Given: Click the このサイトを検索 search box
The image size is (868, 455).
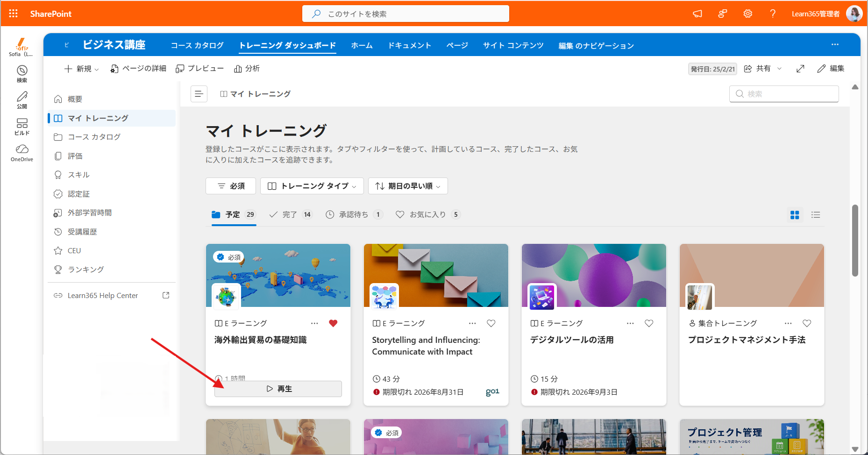Looking at the screenshot, I should [x=406, y=14].
